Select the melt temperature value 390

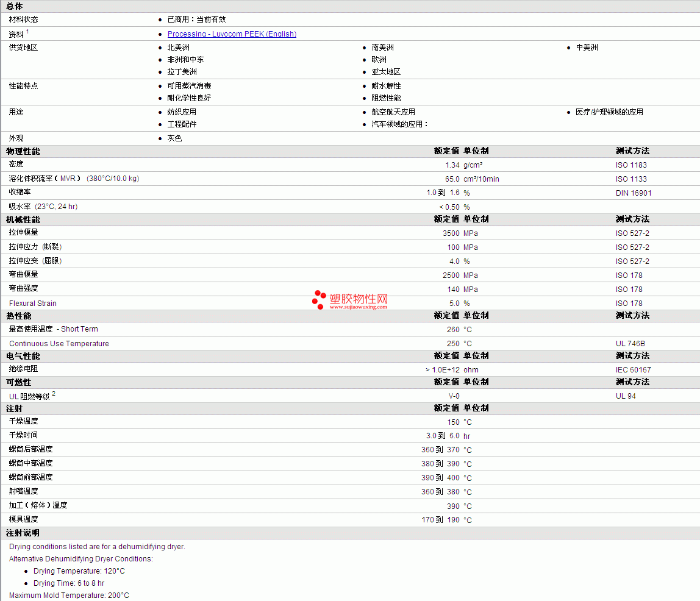(453, 507)
